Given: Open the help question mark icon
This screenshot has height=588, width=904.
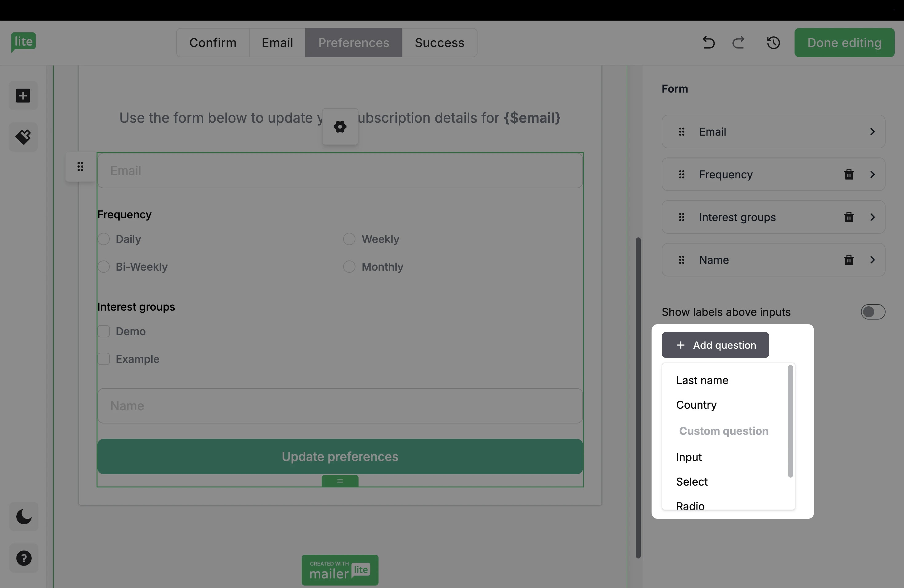Looking at the screenshot, I should click(24, 558).
